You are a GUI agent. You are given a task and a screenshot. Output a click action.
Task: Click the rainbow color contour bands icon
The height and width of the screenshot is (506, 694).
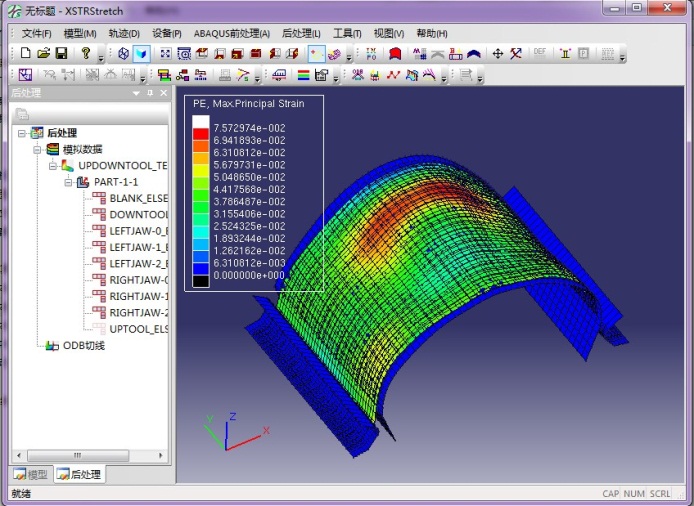pos(302,75)
